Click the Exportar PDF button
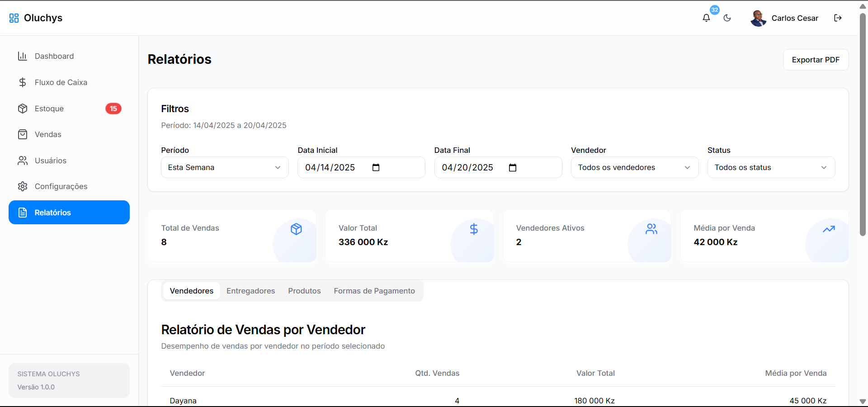Image resolution: width=868 pixels, height=407 pixels. [x=815, y=60]
